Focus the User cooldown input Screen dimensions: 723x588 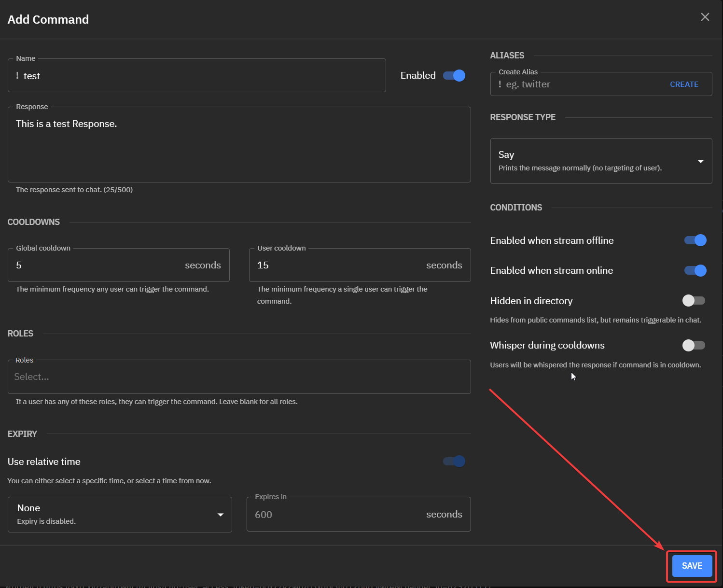(x=338, y=266)
